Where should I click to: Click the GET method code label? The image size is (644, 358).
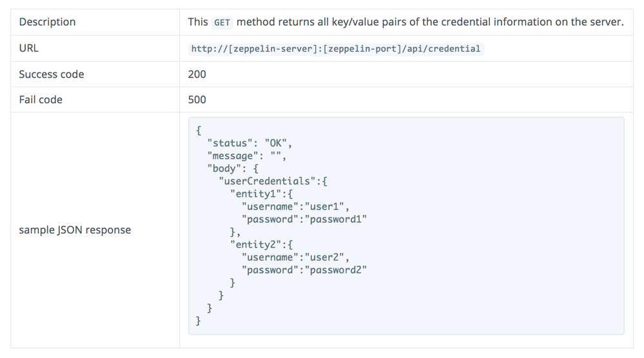coord(222,23)
